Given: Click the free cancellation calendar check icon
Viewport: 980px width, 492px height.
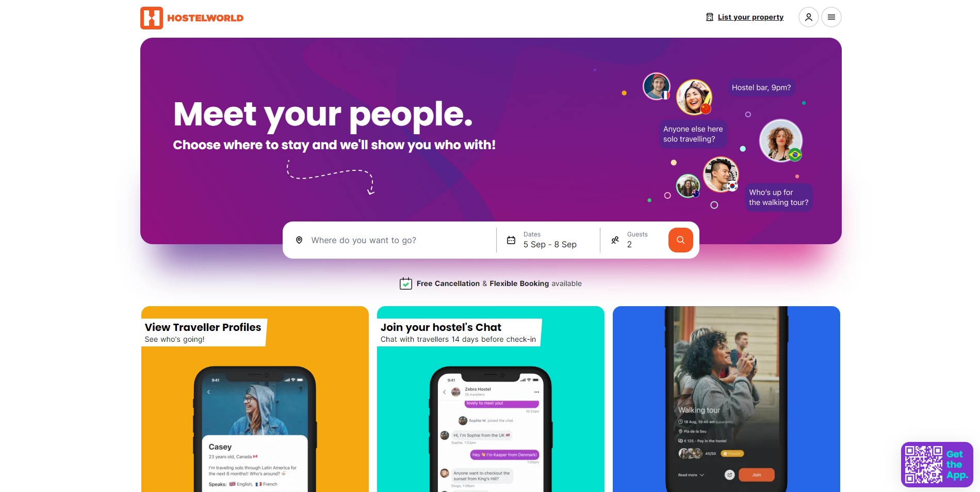Looking at the screenshot, I should tap(406, 283).
